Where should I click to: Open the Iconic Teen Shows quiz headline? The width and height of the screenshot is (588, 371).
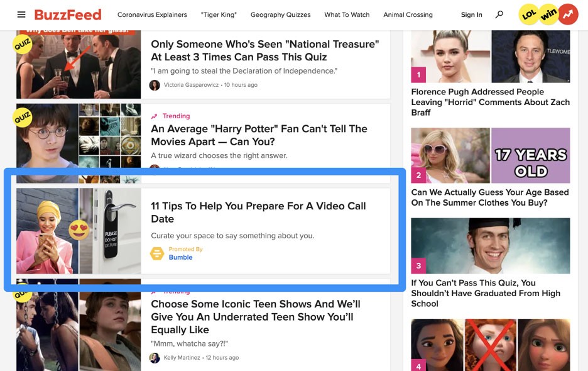click(256, 316)
